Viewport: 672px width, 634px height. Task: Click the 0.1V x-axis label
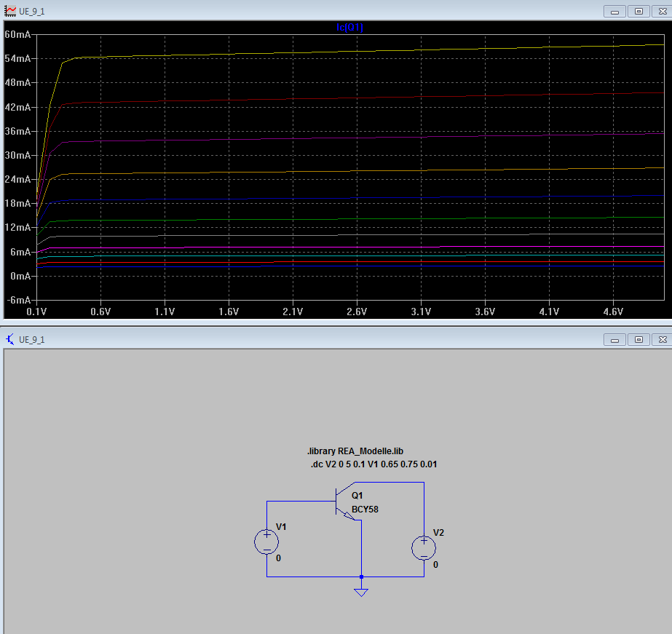click(36, 312)
